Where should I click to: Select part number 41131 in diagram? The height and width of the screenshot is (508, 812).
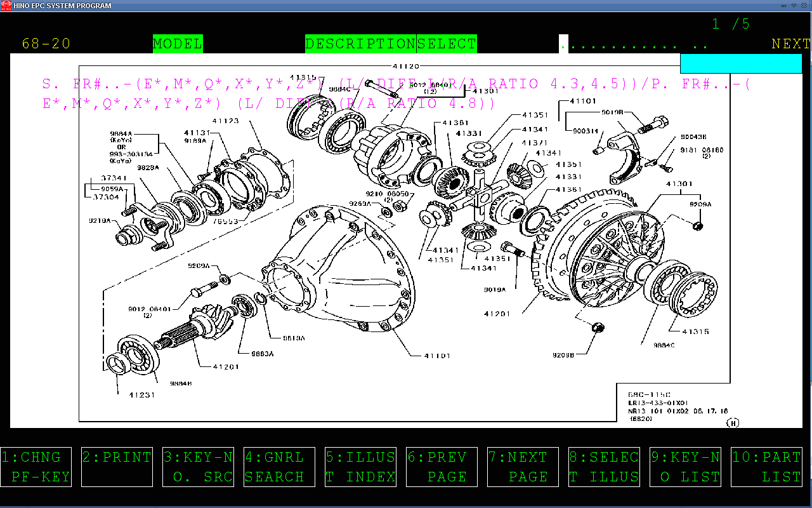point(197,133)
